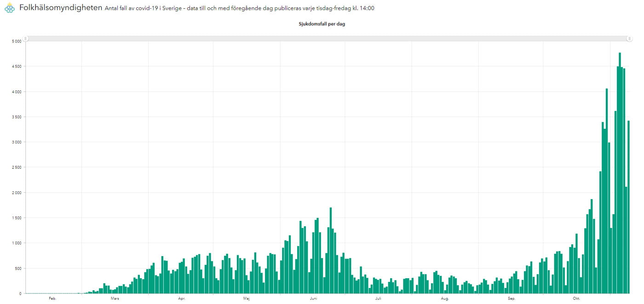Click the 'Maj' x-axis label
644x304 pixels.
point(247,298)
